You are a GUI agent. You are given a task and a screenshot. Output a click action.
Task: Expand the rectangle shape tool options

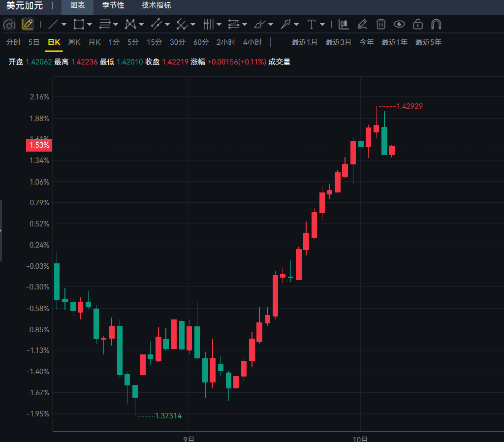(x=90, y=25)
